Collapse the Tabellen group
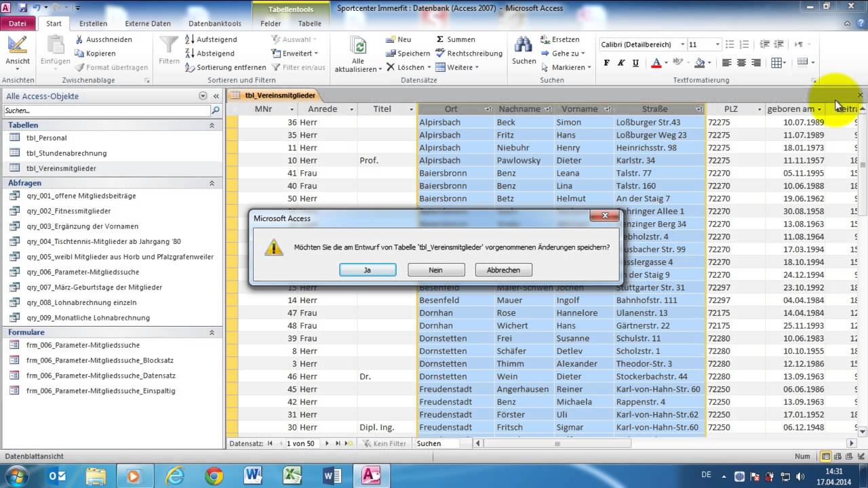This screenshot has height=488, width=868. pyautogui.click(x=212, y=125)
